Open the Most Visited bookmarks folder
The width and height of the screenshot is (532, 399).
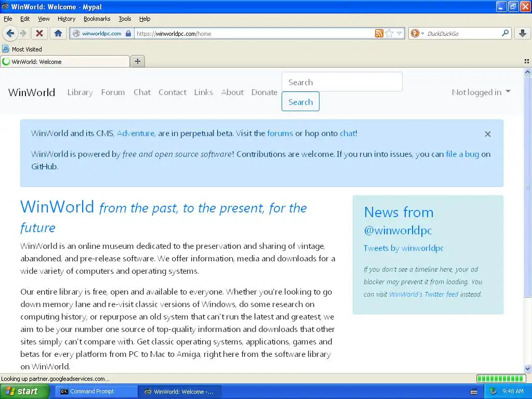point(22,49)
